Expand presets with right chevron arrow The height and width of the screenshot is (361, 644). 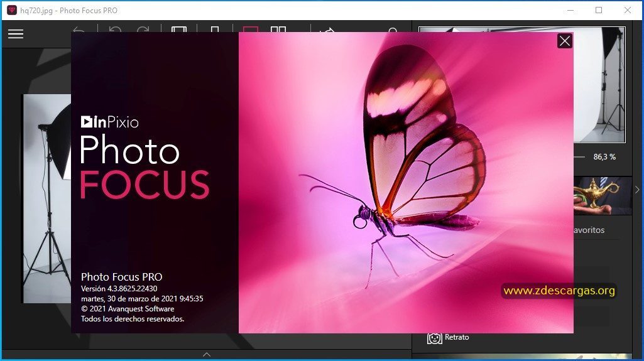(x=637, y=190)
